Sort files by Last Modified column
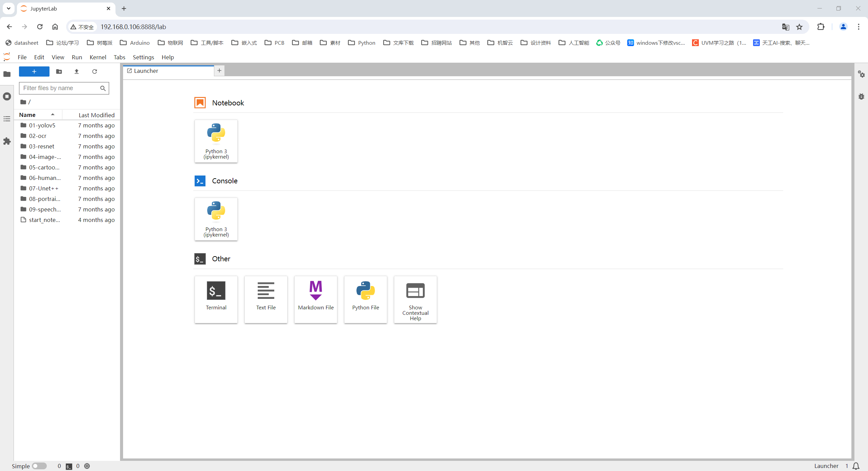The width and height of the screenshot is (868, 471). coord(96,115)
